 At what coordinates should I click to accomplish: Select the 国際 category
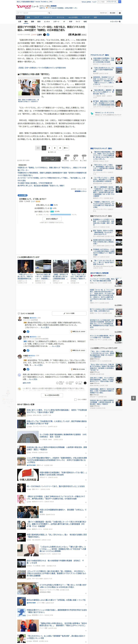(x=33, y=21)
